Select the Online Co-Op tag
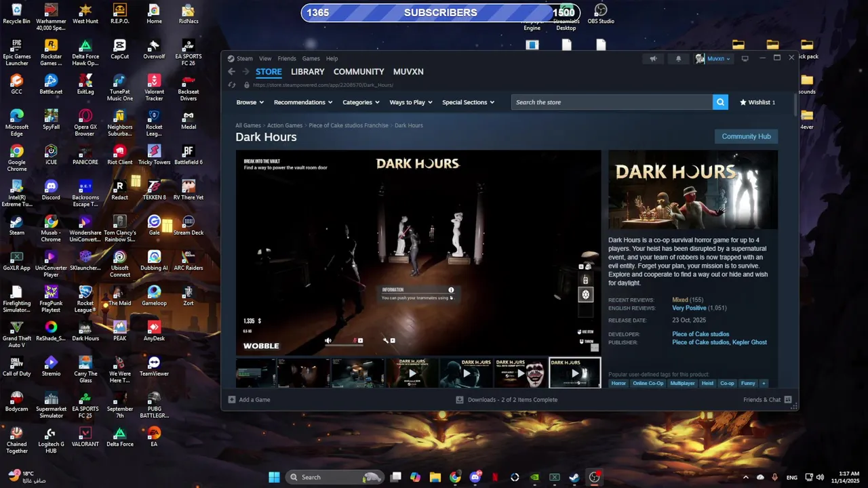This screenshot has height=488, width=868. tap(648, 384)
